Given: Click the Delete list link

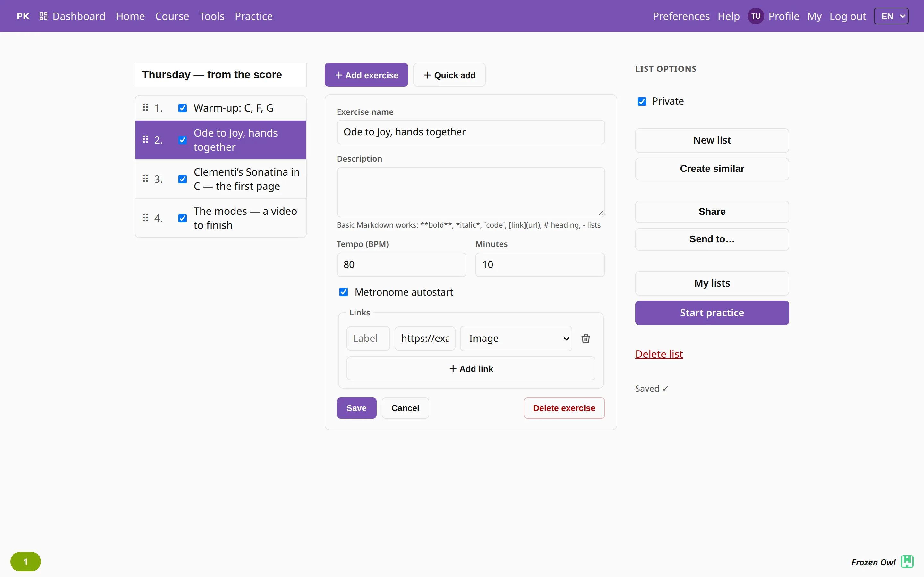Looking at the screenshot, I should (x=659, y=354).
